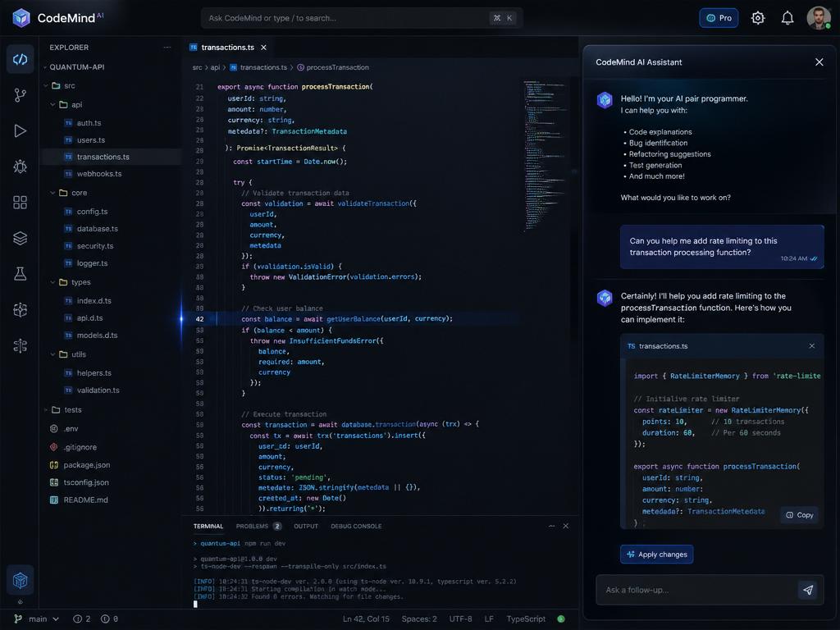
Task: Switch to DEBUG CONSOLE tab
Action: pos(356,527)
